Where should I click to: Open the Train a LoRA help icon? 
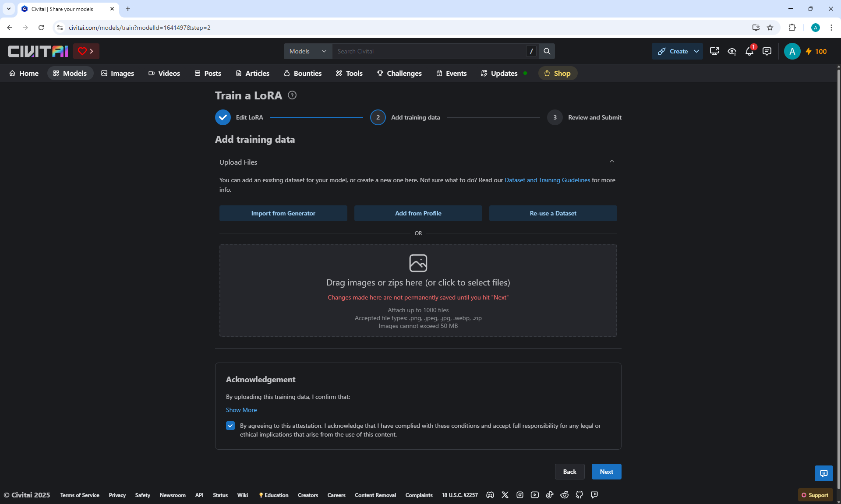pos(292,95)
